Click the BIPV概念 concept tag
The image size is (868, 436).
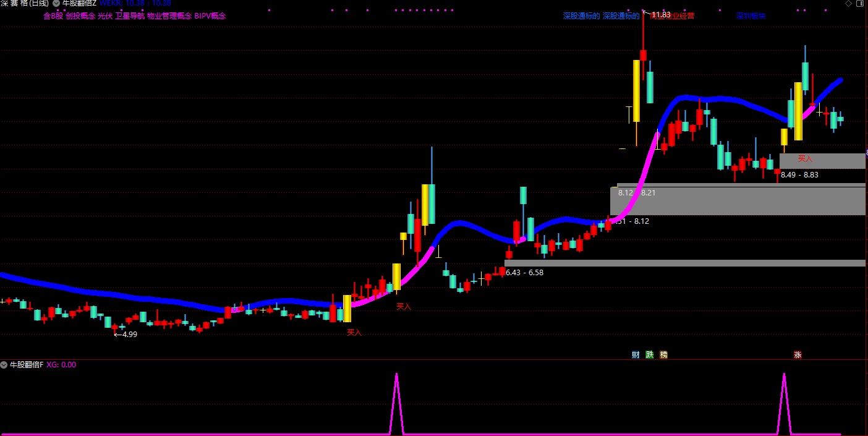click(210, 16)
